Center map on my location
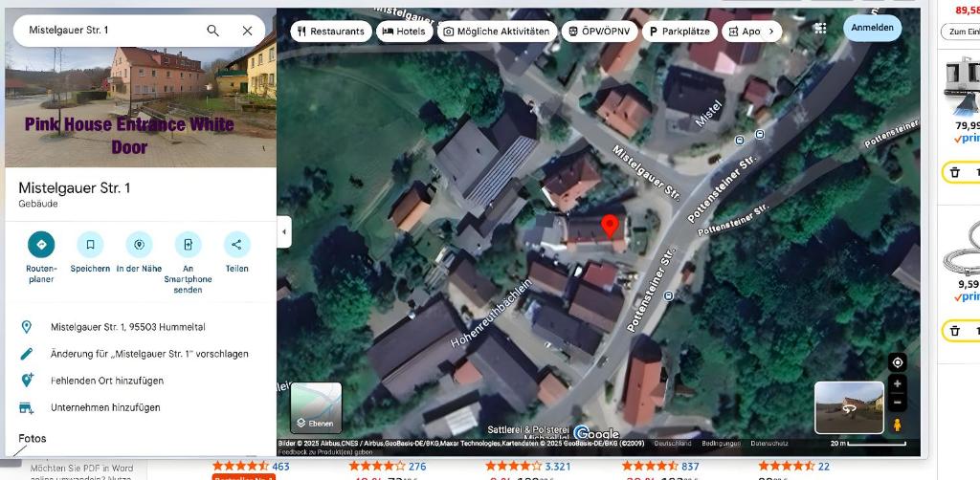 pos(897,362)
